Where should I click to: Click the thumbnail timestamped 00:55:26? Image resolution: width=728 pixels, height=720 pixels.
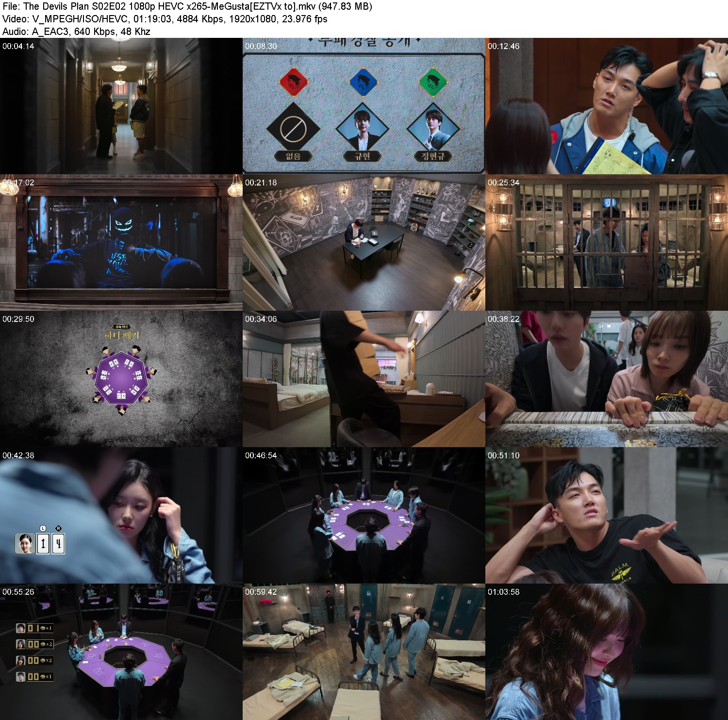(121, 652)
